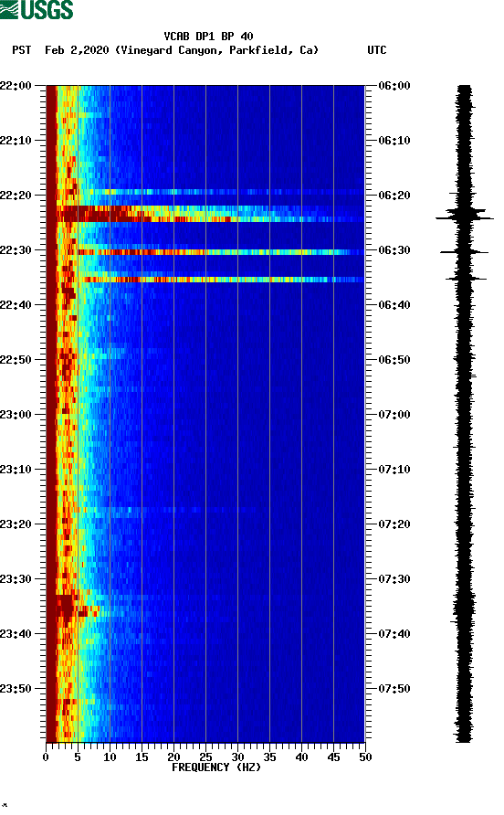The height and width of the screenshot is (815, 504).
Task: Click the 07:20 UTC time label
Action: (x=394, y=524)
